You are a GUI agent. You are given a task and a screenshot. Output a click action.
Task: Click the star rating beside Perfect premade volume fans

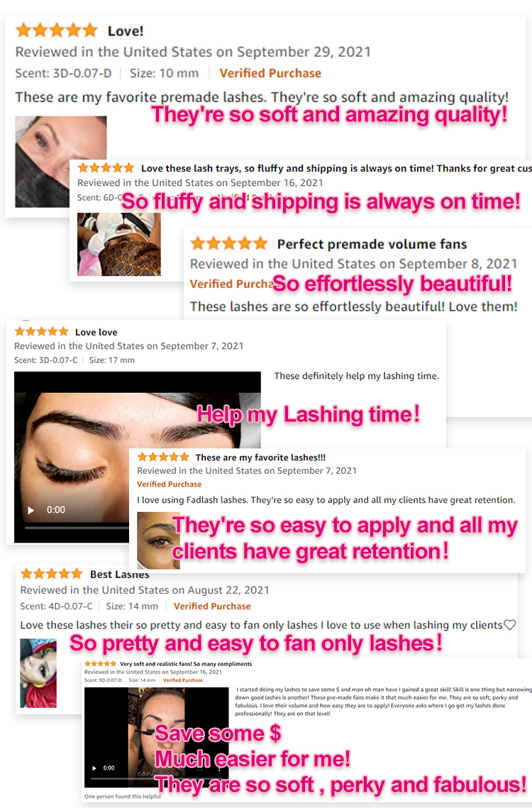(x=229, y=243)
